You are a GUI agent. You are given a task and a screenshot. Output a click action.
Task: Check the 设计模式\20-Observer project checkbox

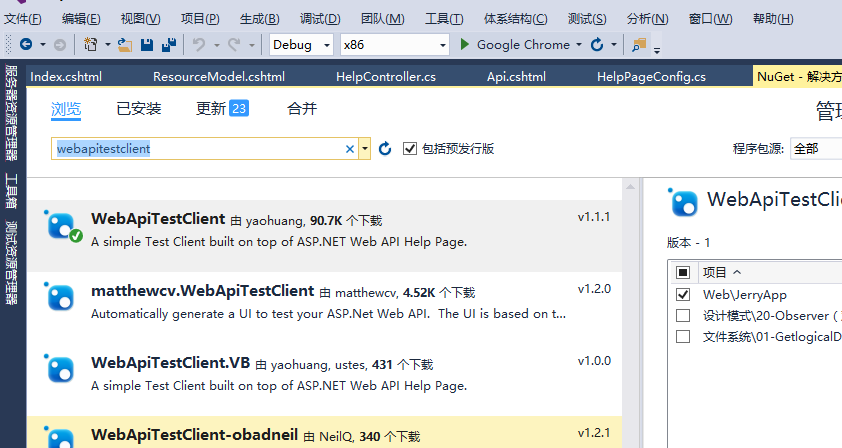pos(683,315)
